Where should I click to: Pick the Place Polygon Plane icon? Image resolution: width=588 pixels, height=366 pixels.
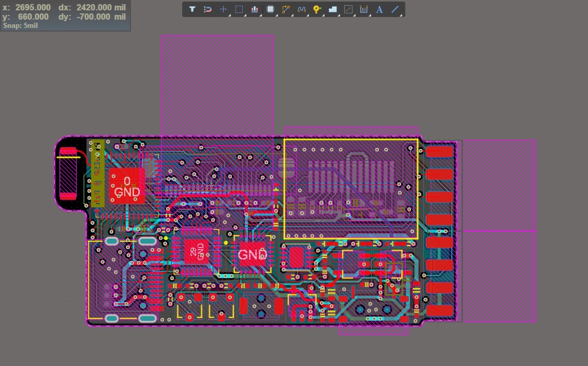click(332, 9)
